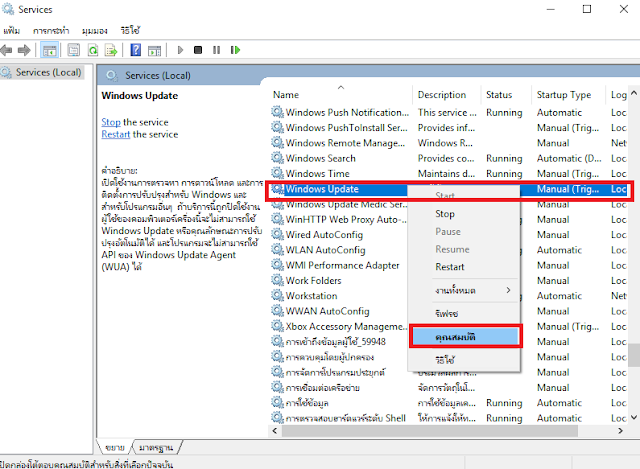The height and width of the screenshot is (469, 640).
Task: Select the Wired AutoConfig service name
Action: point(324,235)
